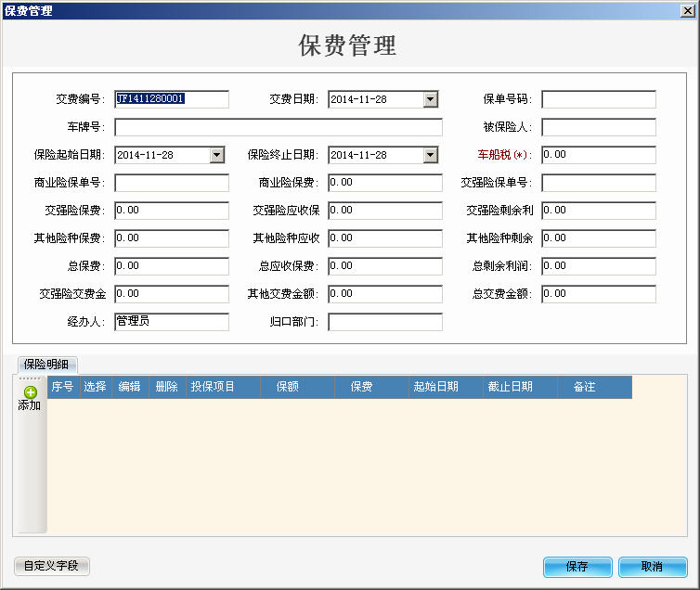The image size is (700, 590).
Task: Open the 自定义字段 button
Action: (51, 566)
